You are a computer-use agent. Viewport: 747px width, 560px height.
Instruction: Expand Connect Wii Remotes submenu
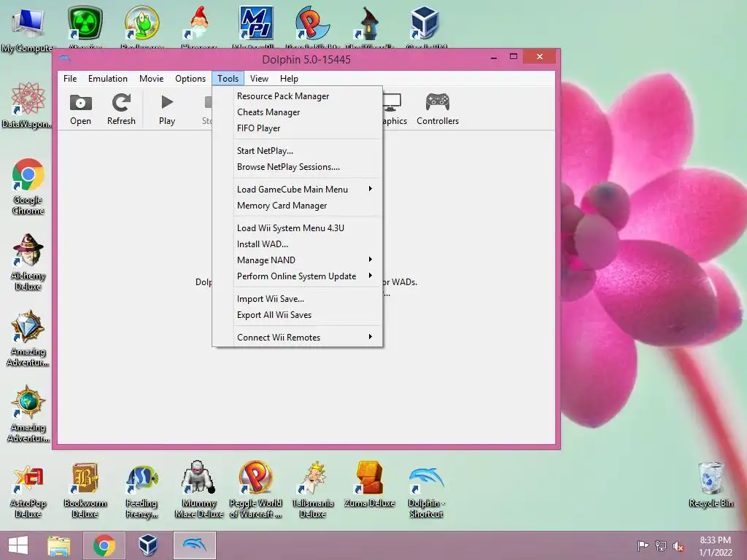[297, 338]
